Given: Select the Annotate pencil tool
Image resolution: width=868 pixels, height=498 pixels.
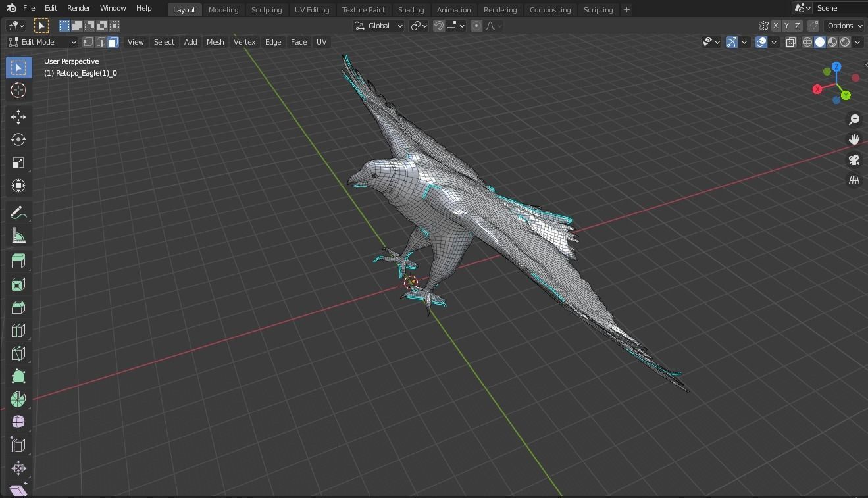Looking at the screenshot, I should pos(18,212).
